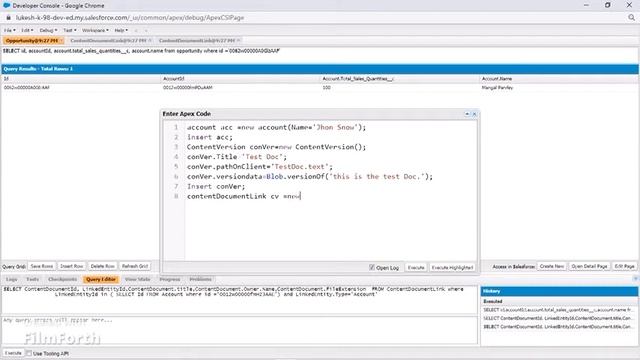Click the Chrome zoom magnifier icon in address bar
This screenshot has width=640, height=360.
click(x=631, y=18)
